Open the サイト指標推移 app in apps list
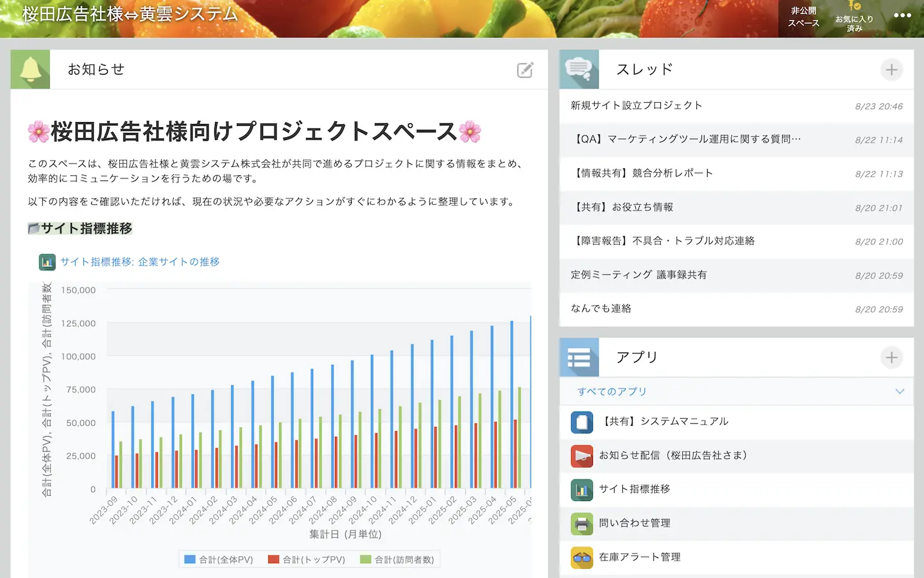 (634, 489)
